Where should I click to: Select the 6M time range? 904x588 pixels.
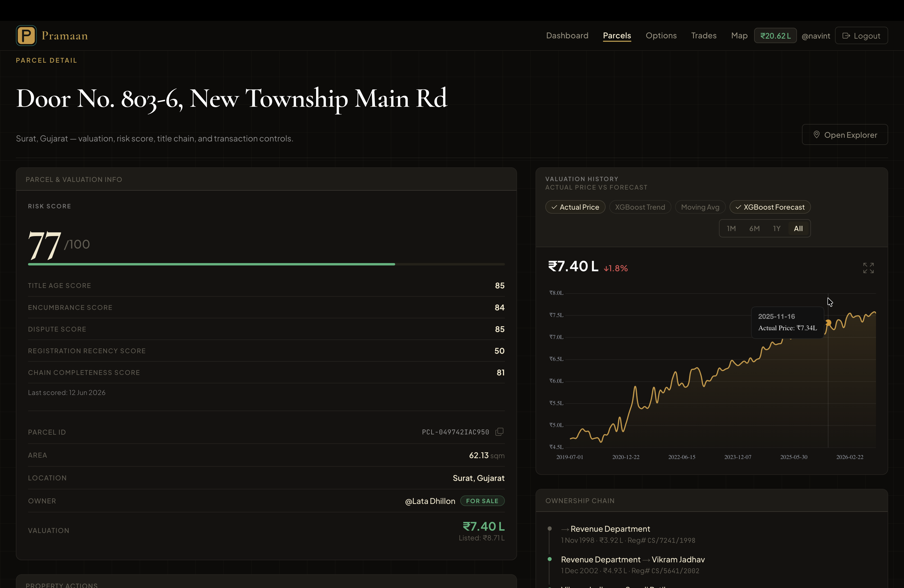point(754,229)
